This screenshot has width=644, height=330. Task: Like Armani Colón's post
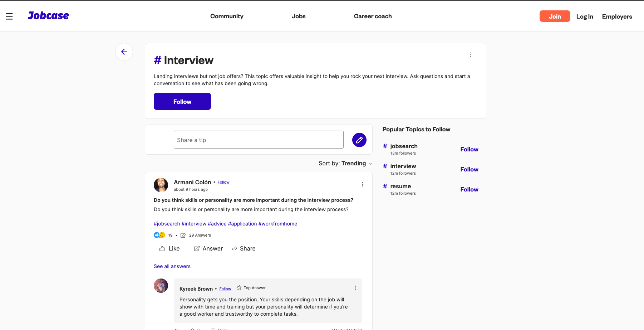click(169, 248)
